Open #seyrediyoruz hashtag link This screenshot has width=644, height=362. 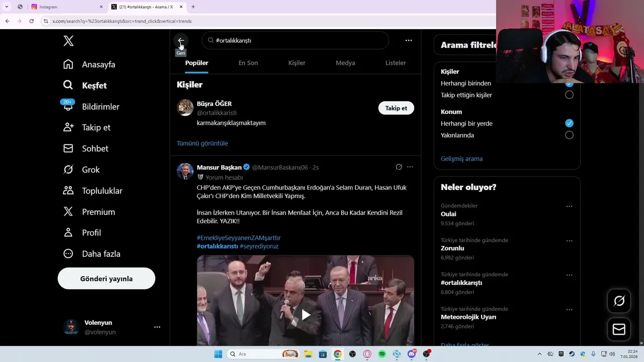(259, 246)
